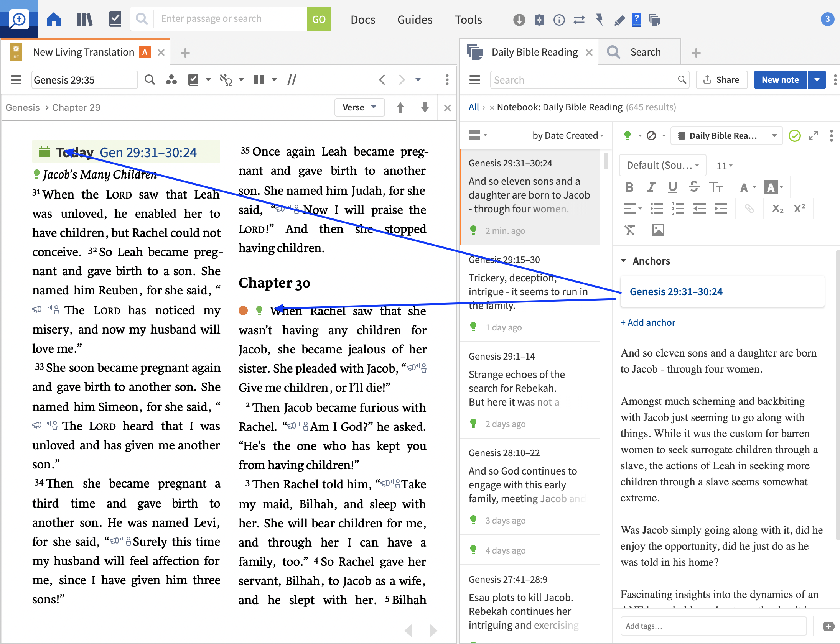Open the Library books icon

[x=84, y=19]
